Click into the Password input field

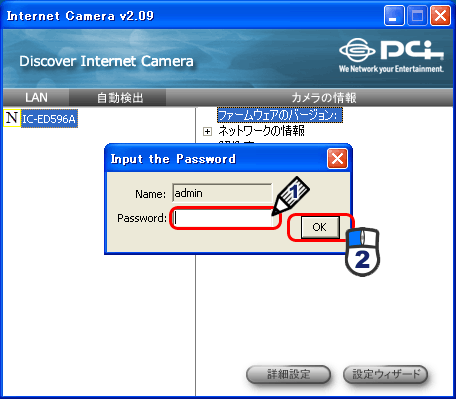point(224,218)
